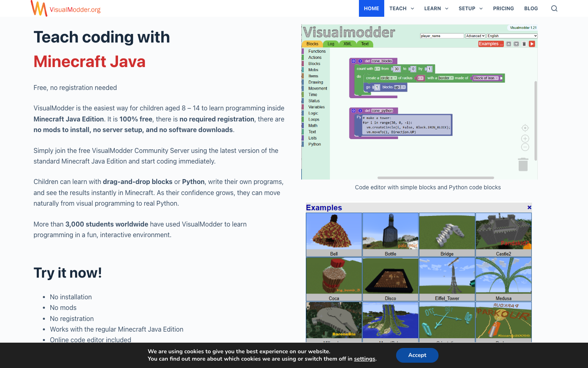
Task: Click the toolbar trash icon beside run arrow
Action: pyautogui.click(x=524, y=44)
